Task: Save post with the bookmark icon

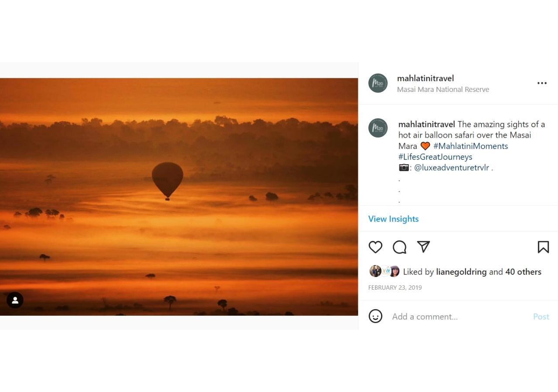Action: pyautogui.click(x=543, y=247)
